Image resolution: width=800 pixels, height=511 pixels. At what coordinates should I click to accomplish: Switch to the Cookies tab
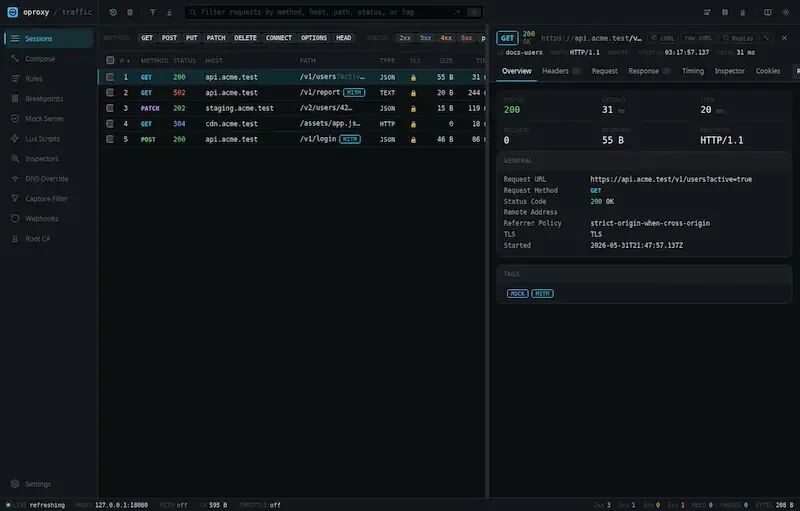pyautogui.click(x=768, y=71)
